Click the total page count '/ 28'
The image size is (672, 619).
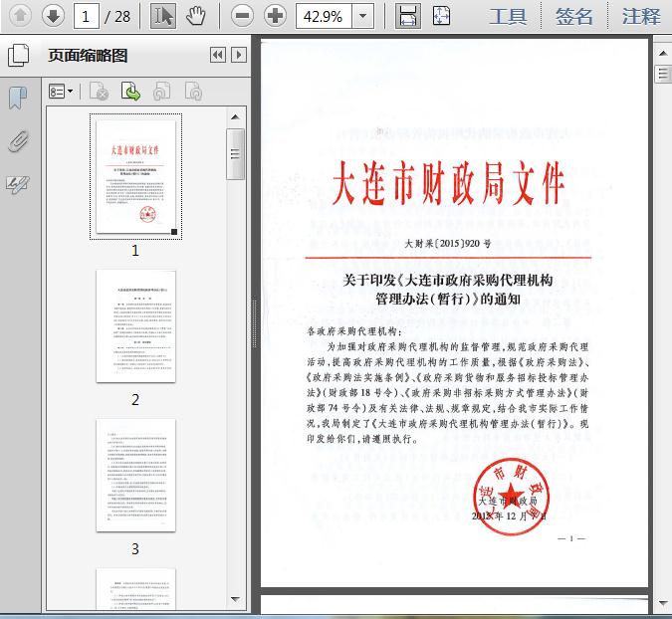tap(117, 17)
